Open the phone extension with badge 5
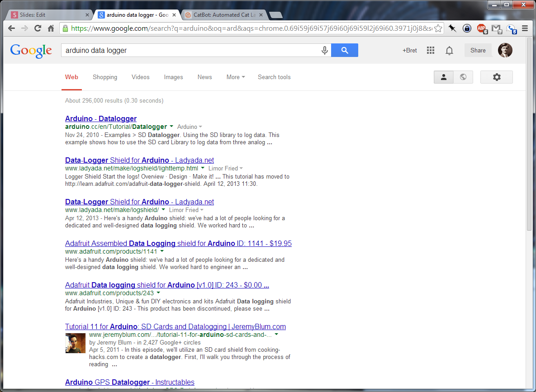 tap(511, 29)
